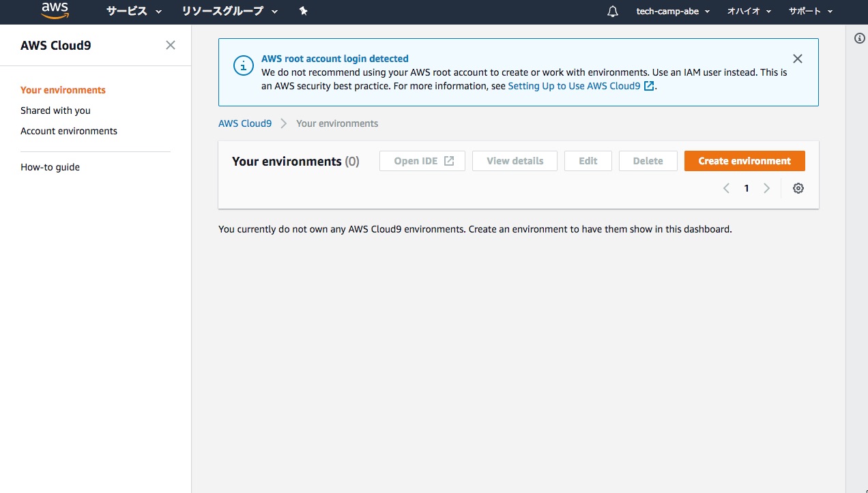This screenshot has height=493, width=868.
Task: Click the Create environment button
Action: pyautogui.click(x=744, y=161)
